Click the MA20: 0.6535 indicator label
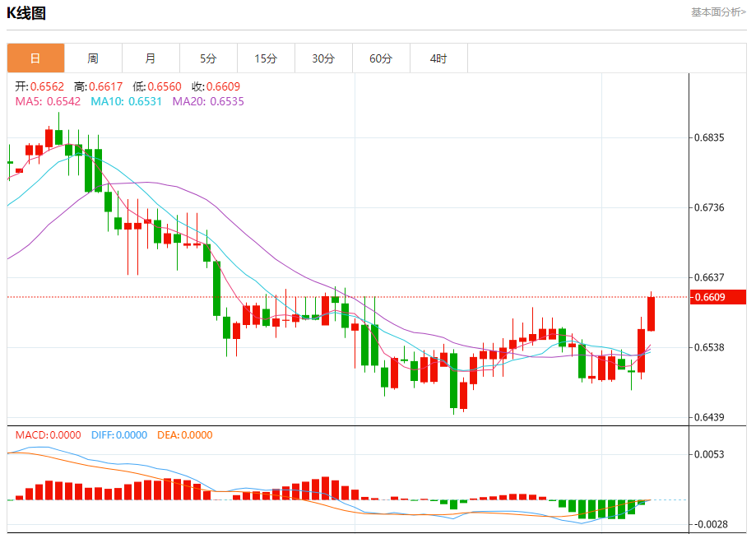The image size is (756, 534). click(x=208, y=101)
